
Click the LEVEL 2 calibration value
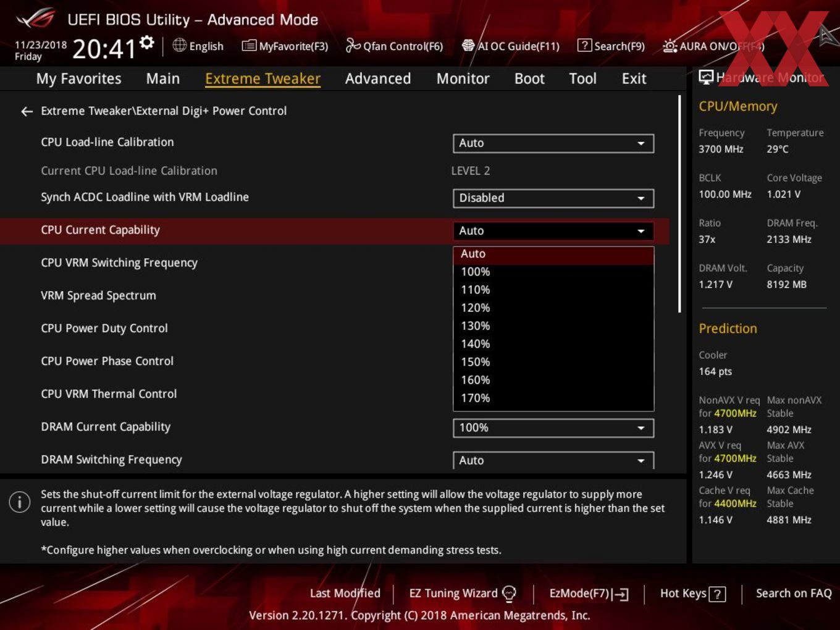pos(471,171)
